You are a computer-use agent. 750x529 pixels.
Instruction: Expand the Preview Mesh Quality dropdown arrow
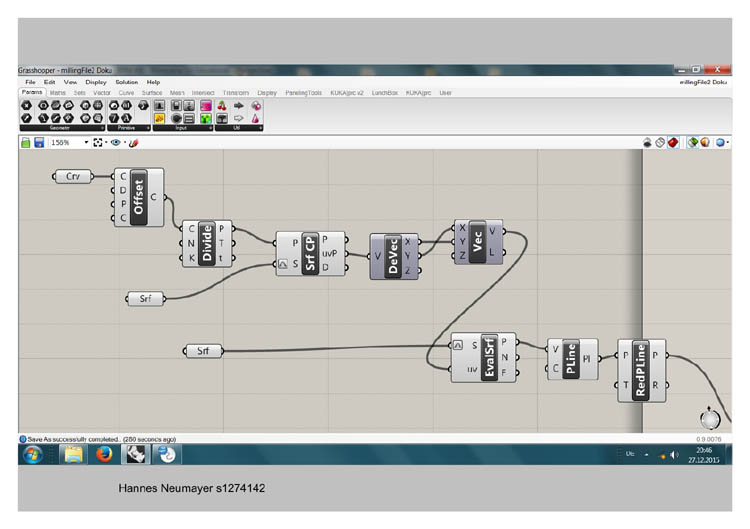click(x=728, y=143)
